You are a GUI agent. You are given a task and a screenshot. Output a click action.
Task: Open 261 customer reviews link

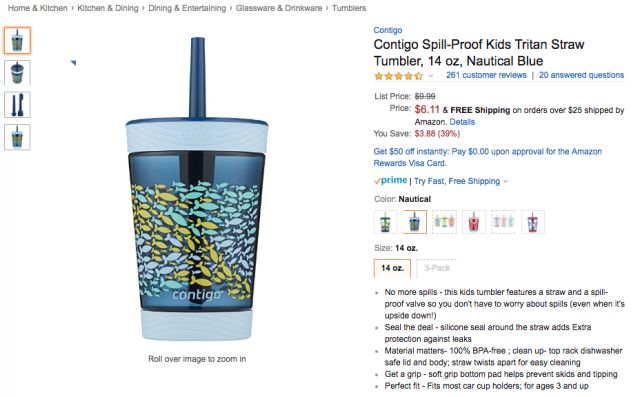pyautogui.click(x=486, y=75)
